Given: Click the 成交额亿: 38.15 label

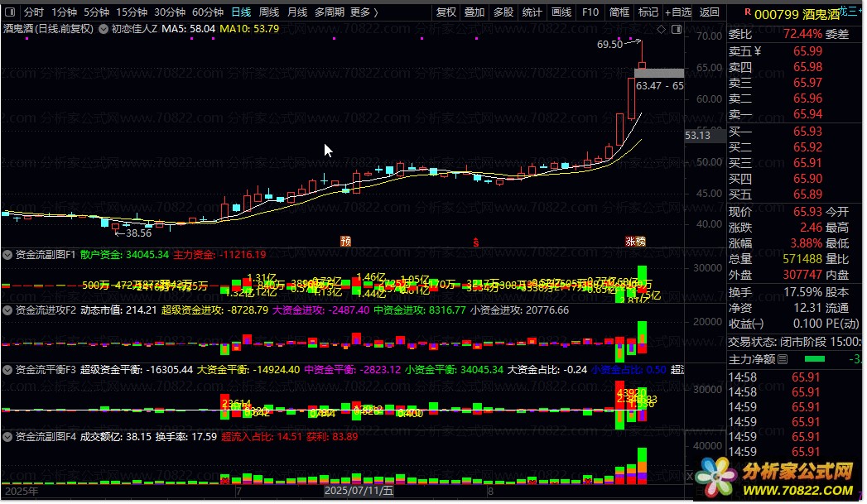Looking at the screenshot, I should (116, 437).
